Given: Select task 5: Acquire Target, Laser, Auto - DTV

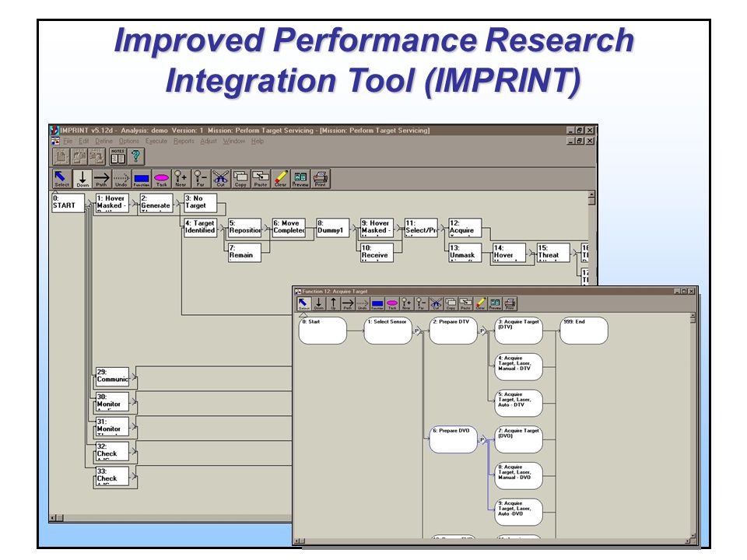Looking at the screenshot, I should coord(518,403).
